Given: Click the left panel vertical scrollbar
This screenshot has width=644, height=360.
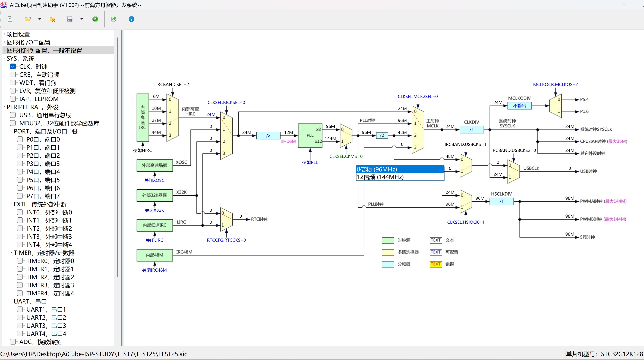Looking at the screenshot, I should 118,157.
